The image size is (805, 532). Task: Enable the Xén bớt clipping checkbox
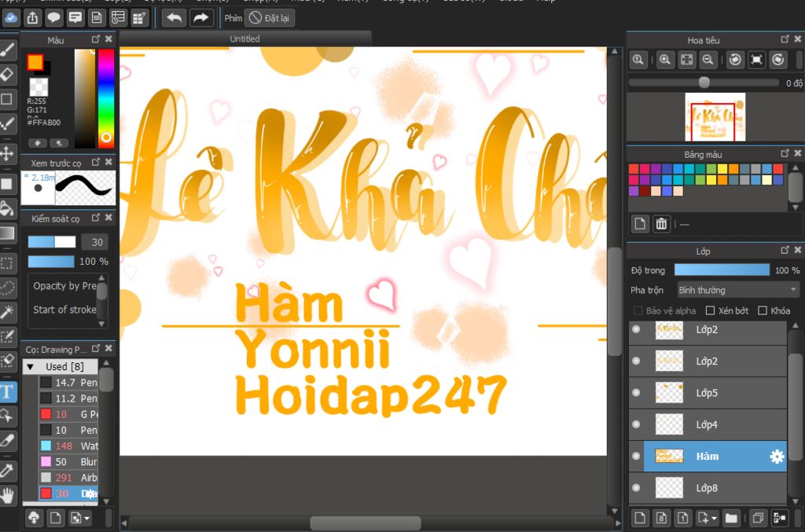point(711,311)
